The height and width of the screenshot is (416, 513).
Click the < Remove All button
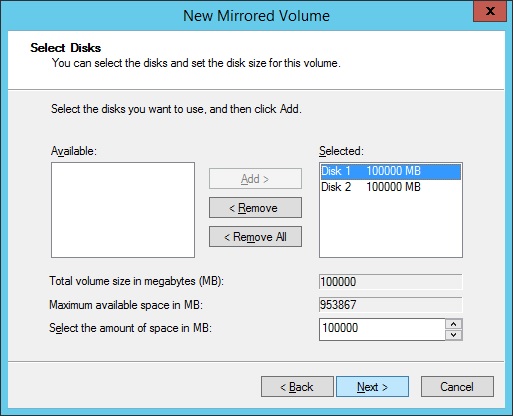click(x=255, y=237)
